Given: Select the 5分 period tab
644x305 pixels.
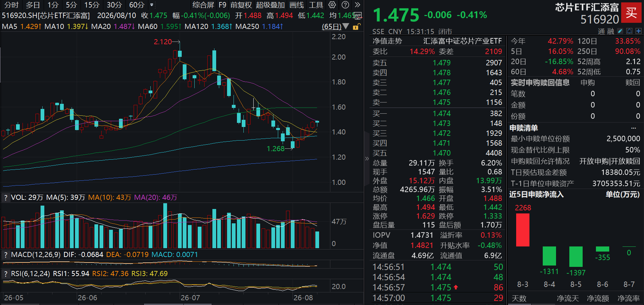Looking at the screenshot, I should [x=71, y=5].
